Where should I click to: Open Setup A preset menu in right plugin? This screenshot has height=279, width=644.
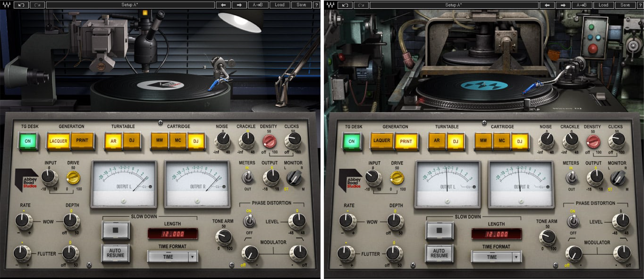pyautogui.click(x=454, y=5)
